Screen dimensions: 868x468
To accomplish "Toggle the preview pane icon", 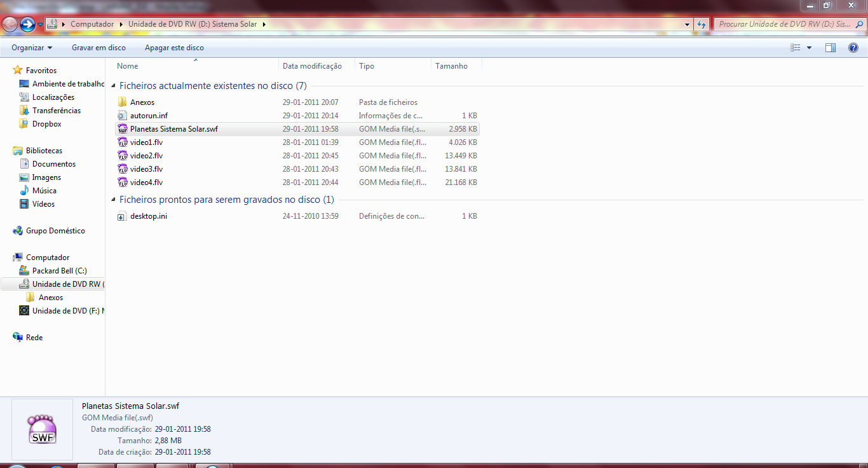I will coord(830,47).
